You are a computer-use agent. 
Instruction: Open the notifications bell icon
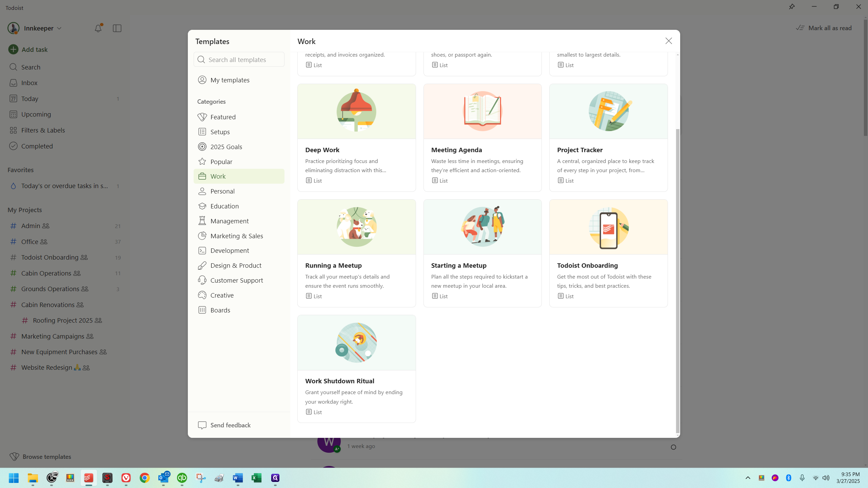98,28
